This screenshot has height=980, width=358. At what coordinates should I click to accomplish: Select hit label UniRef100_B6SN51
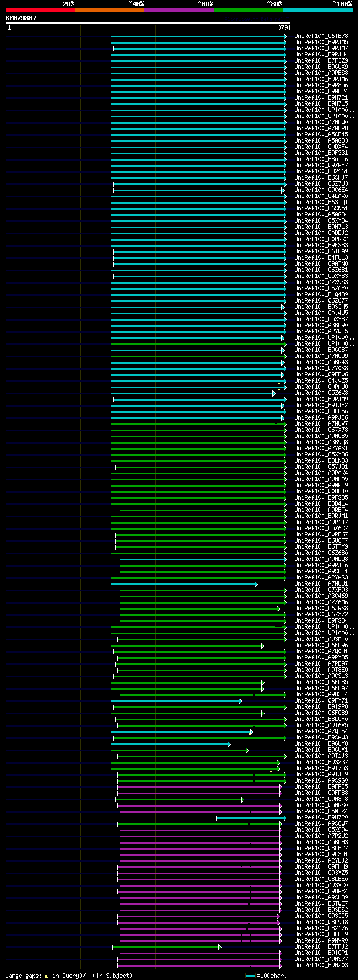pos(321,209)
